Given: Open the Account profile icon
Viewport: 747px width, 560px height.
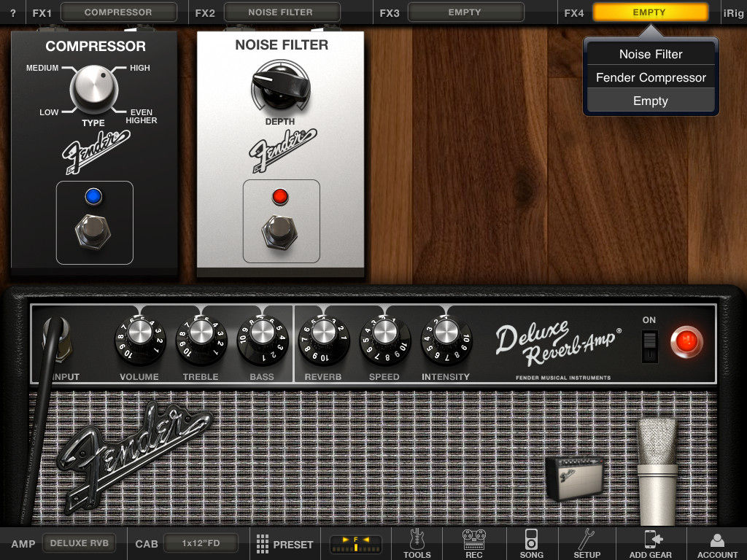Looking at the screenshot, I should point(717,543).
